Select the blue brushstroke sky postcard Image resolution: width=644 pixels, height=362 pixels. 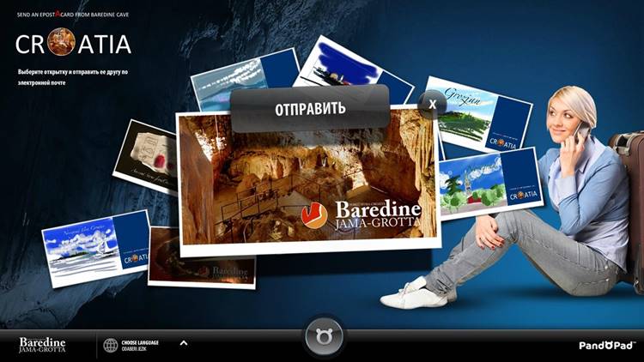[353, 66]
